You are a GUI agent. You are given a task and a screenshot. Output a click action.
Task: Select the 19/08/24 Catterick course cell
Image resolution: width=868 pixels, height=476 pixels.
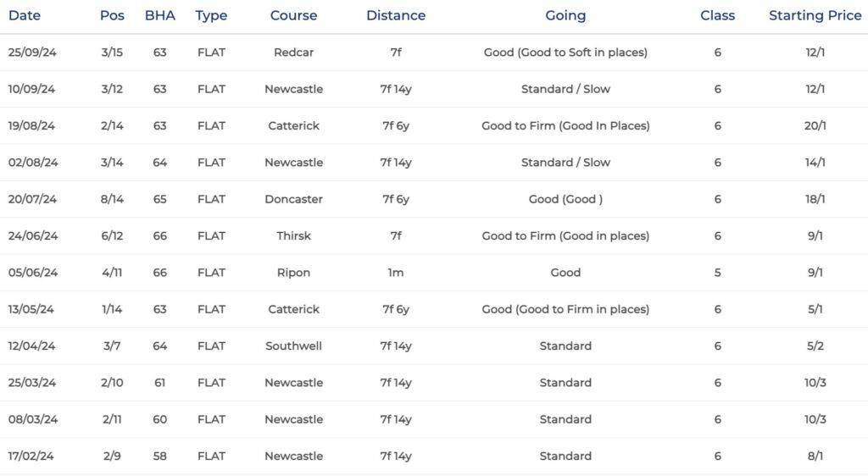coord(293,126)
